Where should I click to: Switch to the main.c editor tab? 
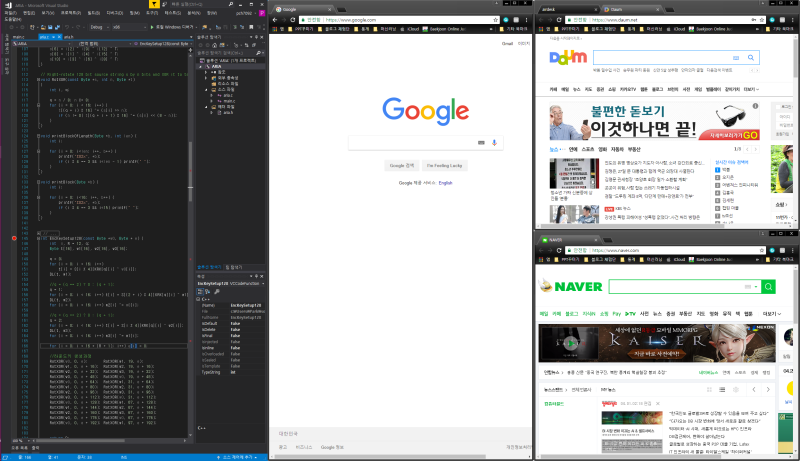click(x=18, y=37)
